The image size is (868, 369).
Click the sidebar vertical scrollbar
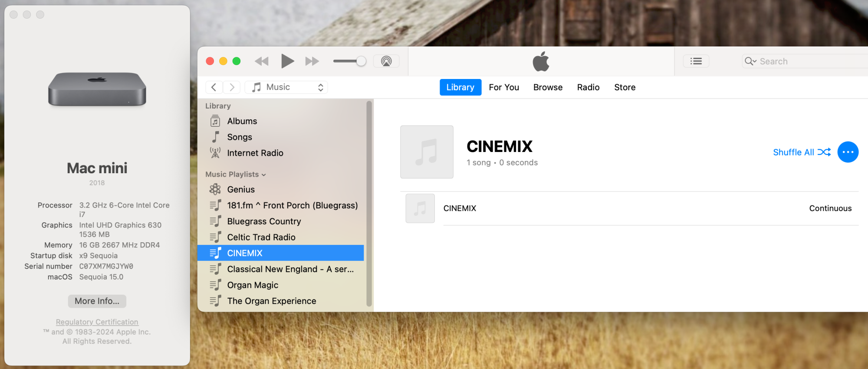[369, 204]
